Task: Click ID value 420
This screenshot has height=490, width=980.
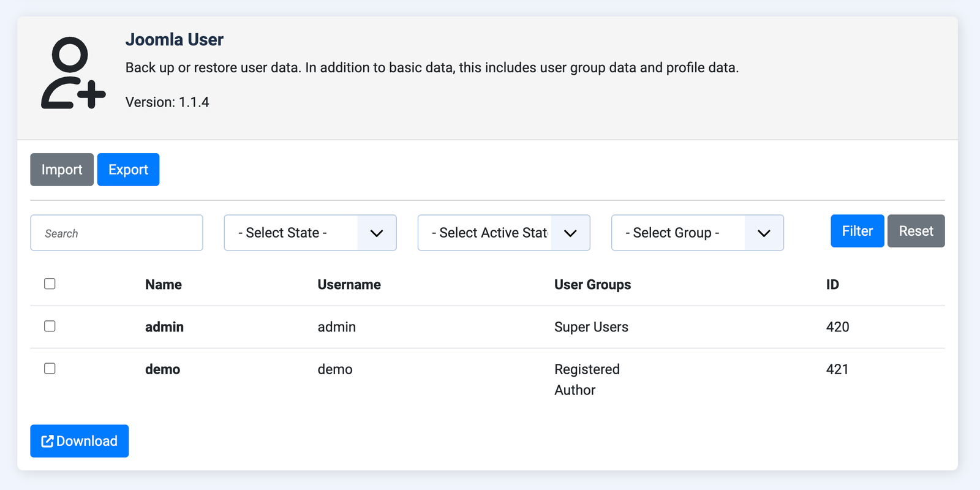Action: pyautogui.click(x=837, y=327)
